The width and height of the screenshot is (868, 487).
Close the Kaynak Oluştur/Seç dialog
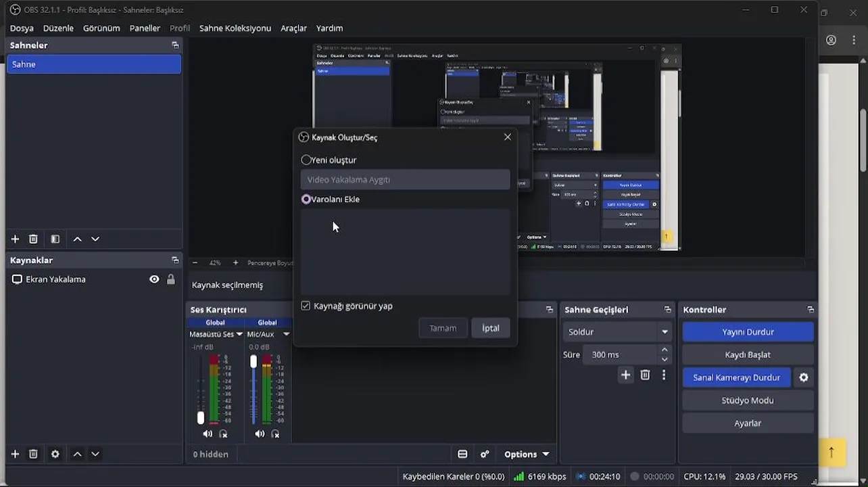[508, 137]
